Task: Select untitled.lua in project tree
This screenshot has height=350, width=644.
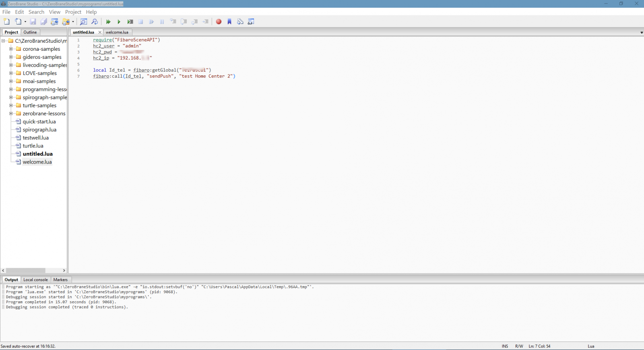Action: (37, 153)
